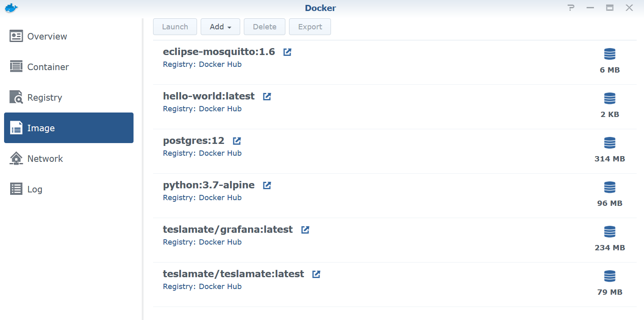Open the Overview section
The width and height of the screenshot is (644, 320).
[69, 36]
